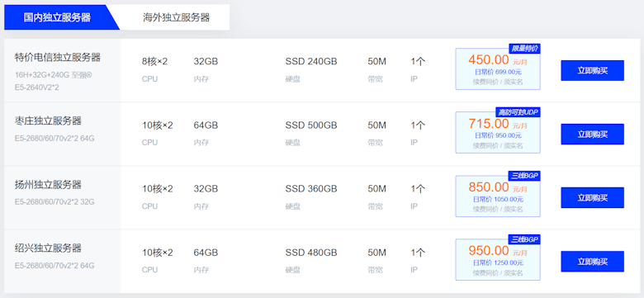
Task: Open the 枣庄独立服务器 title
Action: (48, 121)
